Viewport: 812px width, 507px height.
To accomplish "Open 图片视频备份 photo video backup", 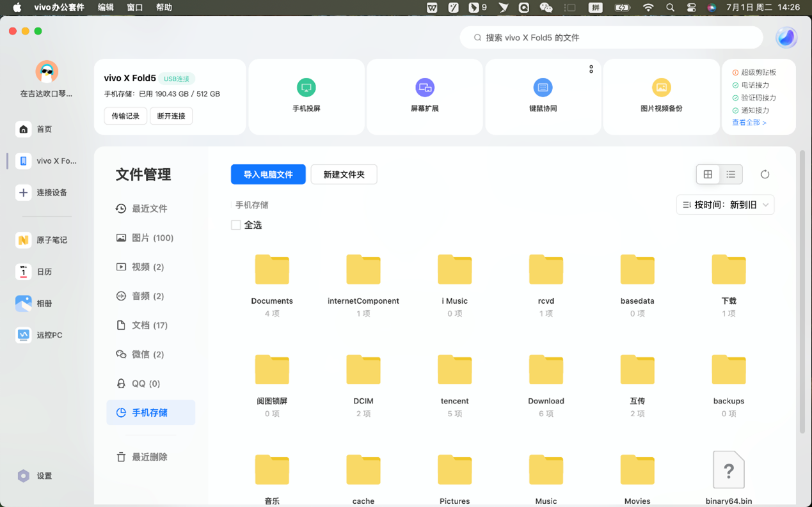I will [x=662, y=97].
